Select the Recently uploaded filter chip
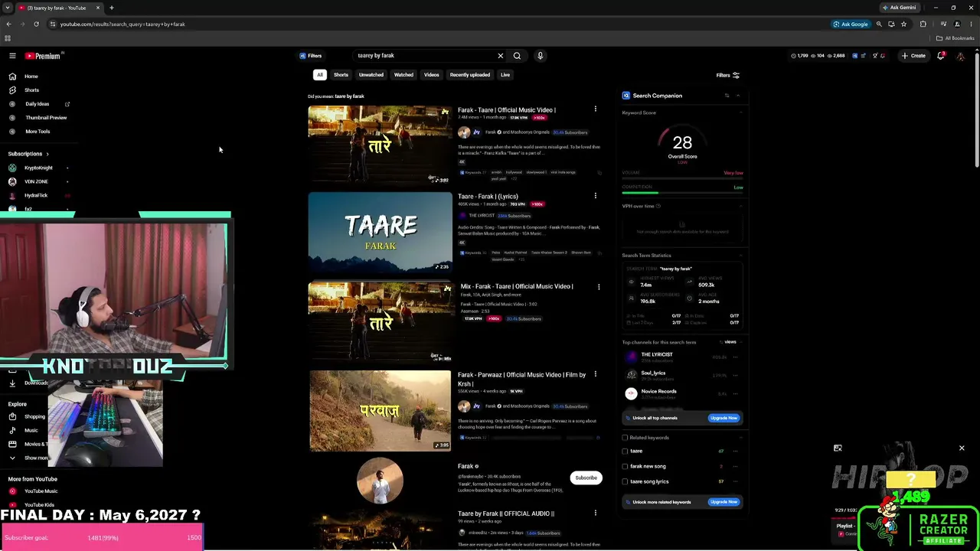The height and width of the screenshot is (551, 980). tap(470, 75)
